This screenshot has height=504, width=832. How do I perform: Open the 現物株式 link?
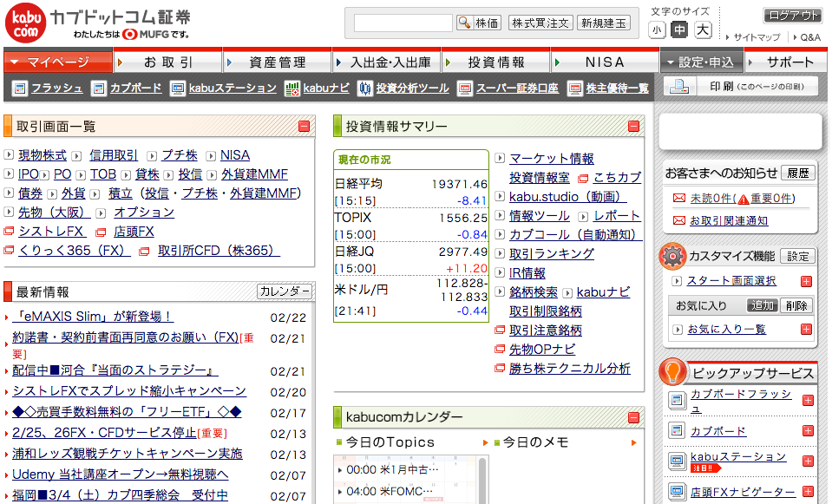point(43,155)
